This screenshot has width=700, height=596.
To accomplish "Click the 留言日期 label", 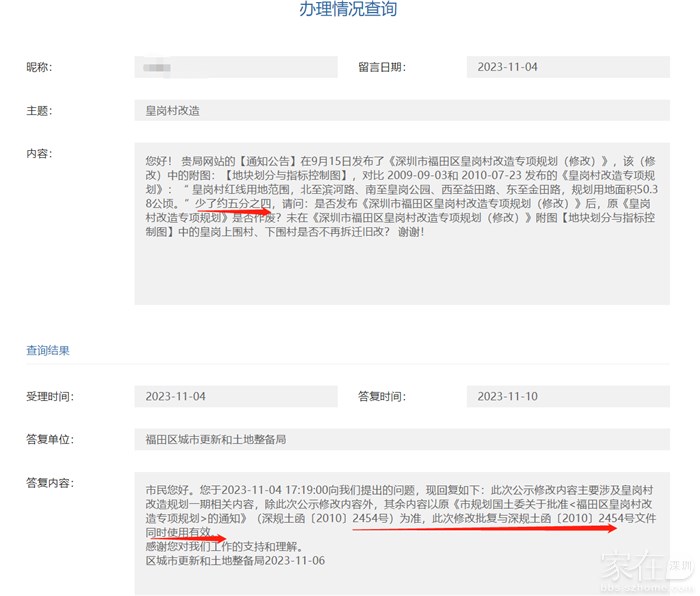I will coord(381,67).
